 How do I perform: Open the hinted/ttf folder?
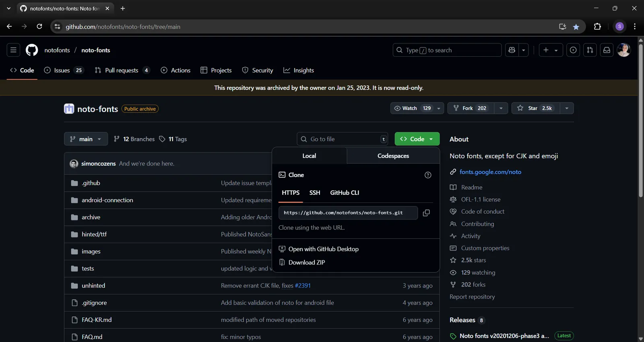tap(94, 234)
